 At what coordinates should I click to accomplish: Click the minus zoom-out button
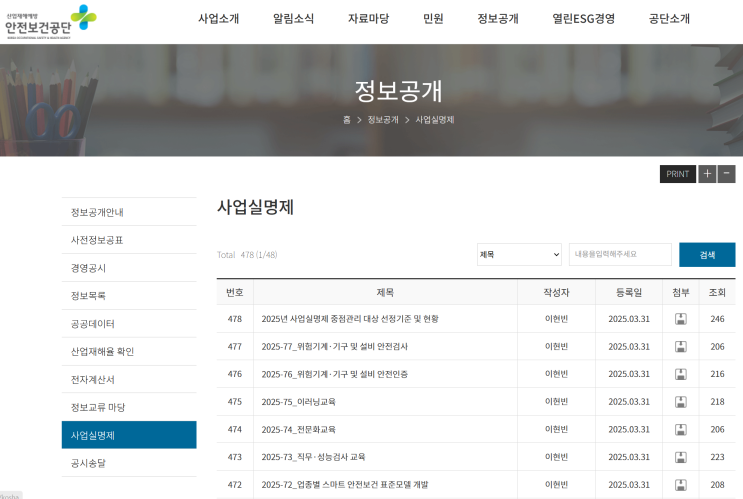click(726, 174)
